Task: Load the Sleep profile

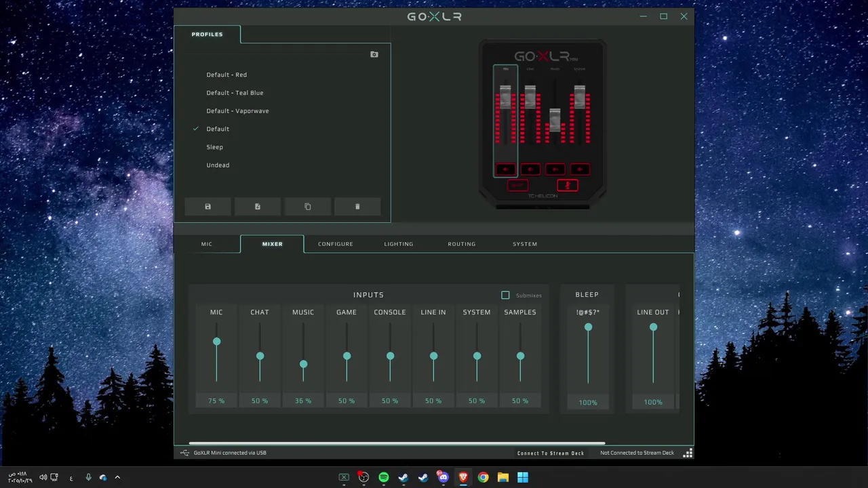Action: coord(214,147)
